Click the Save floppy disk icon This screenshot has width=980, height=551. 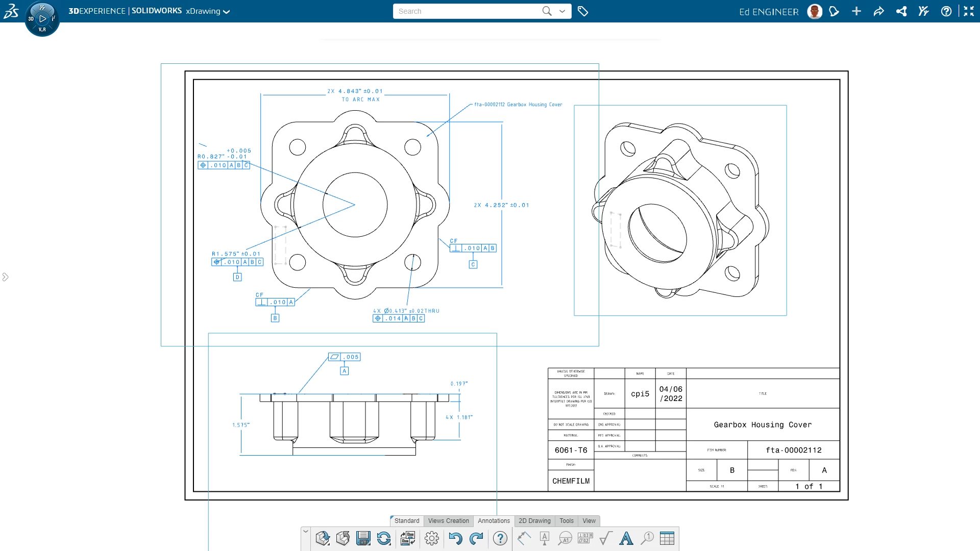[x=363, y=538]
